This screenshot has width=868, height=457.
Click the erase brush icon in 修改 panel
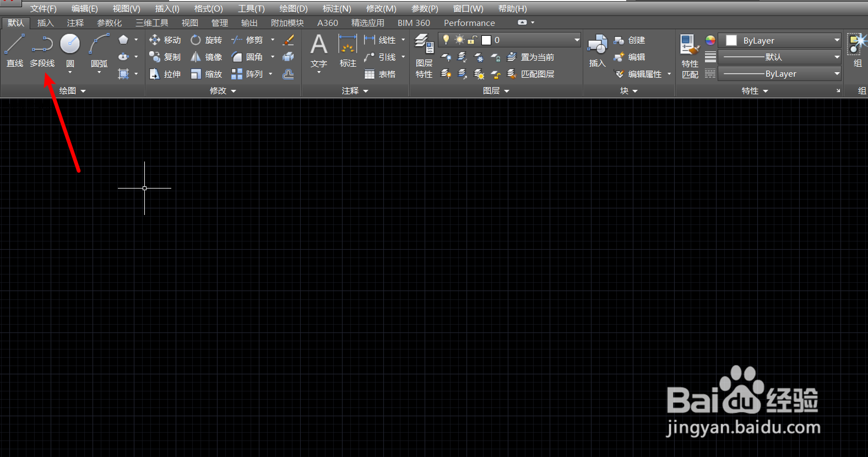288,40
